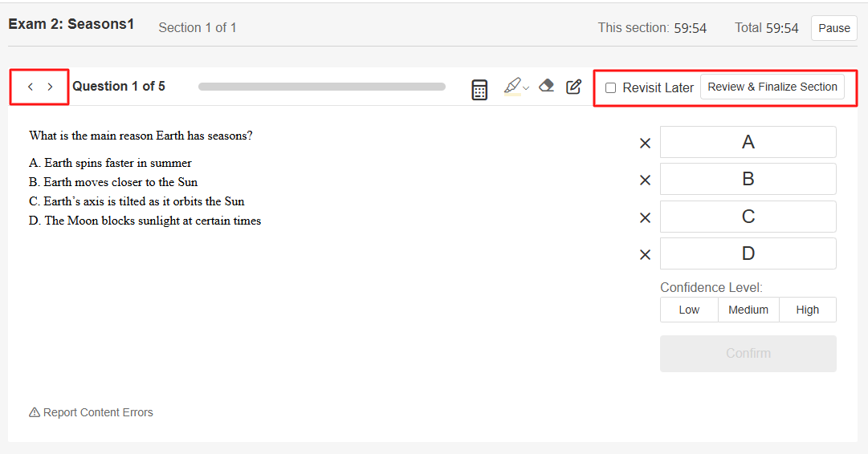Expand the highlighter color dropdown arrow

pos(526,87)
